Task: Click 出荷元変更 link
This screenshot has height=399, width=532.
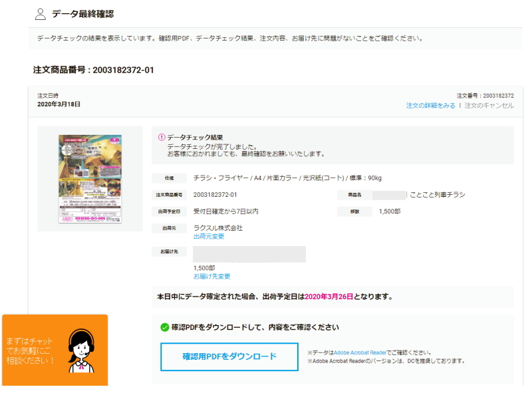Action: (209, 237)
